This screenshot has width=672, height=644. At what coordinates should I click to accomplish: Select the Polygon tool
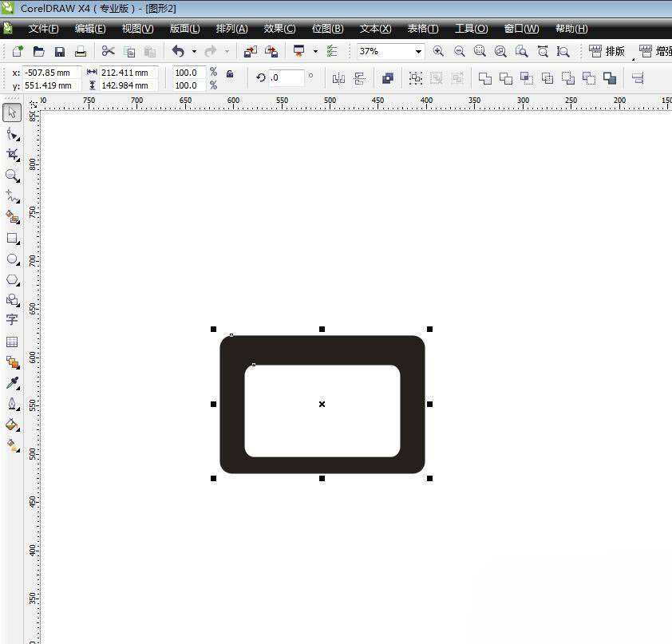tap(12, 280)
